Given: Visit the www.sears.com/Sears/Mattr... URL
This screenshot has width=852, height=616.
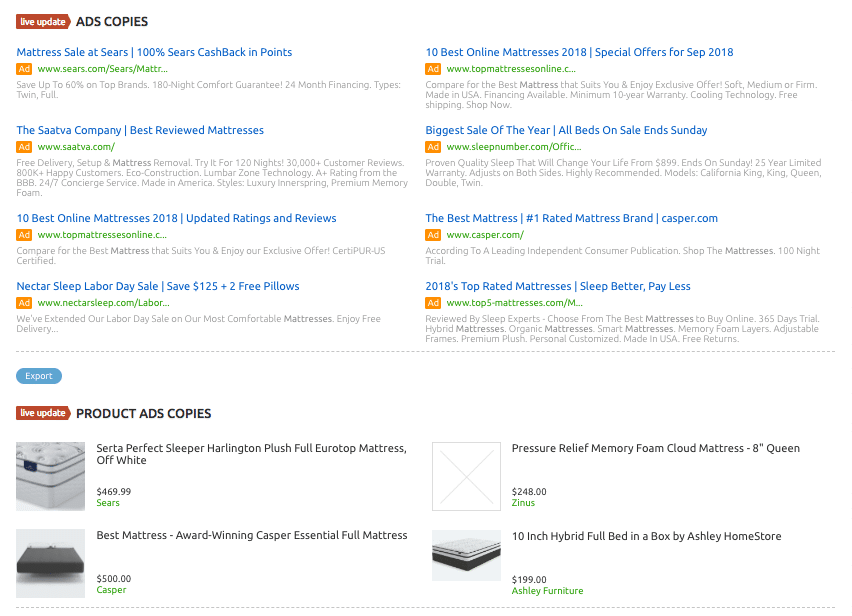Looking at the screenshot, I should pyautogui.click(x=103, y=69).
